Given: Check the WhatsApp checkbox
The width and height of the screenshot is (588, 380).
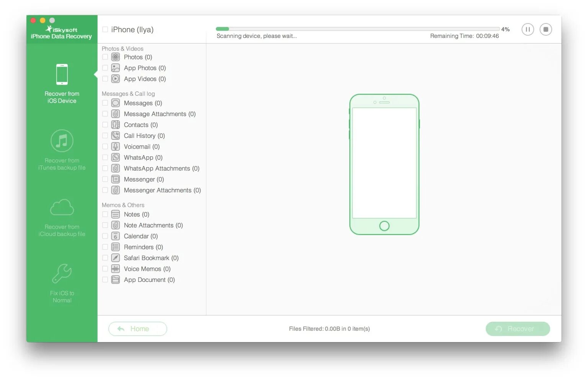Looking at the screenshot, I should click(x=105, y=157).
